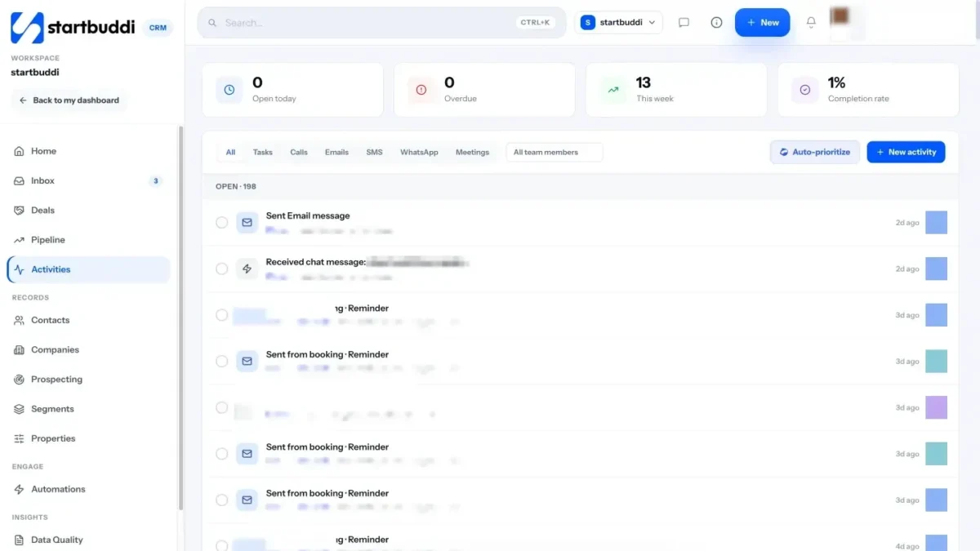This screenshot has width=980, height=551.
Task: Switch to the Tasks tab
Action: 263,152
